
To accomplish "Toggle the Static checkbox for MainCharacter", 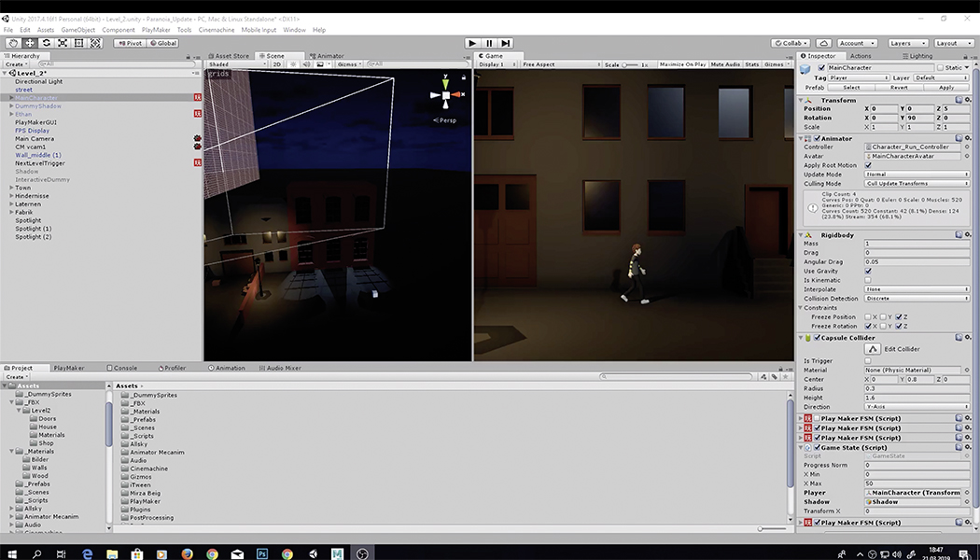I will coord(941,67).
